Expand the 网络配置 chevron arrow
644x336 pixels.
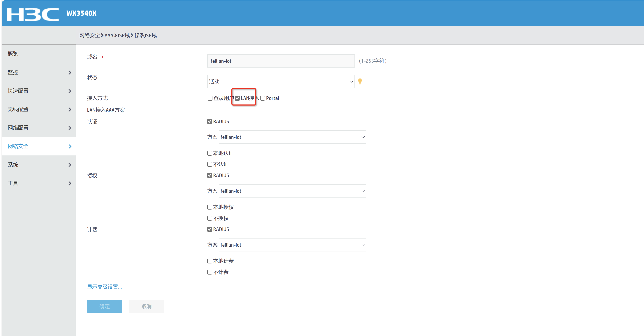[70, 128]
